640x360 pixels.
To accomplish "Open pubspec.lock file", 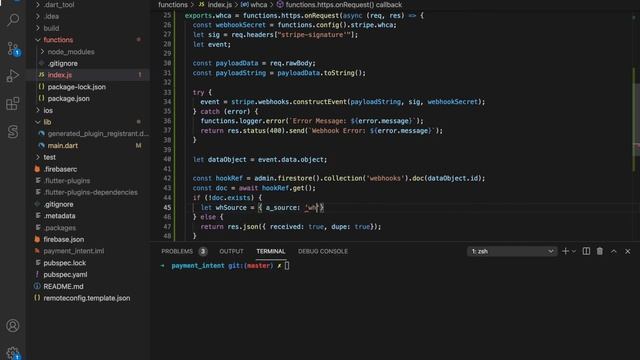I will (x=64, y=263).
